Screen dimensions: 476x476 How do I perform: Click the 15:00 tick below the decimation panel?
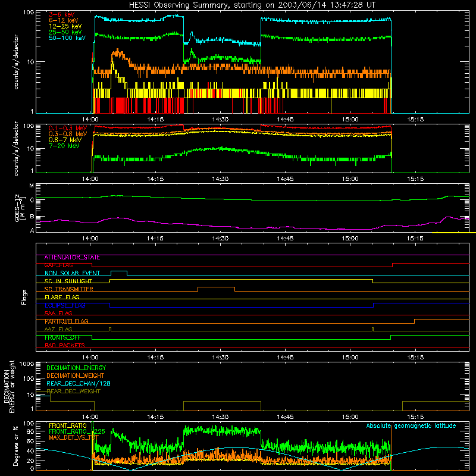(350, 417)
